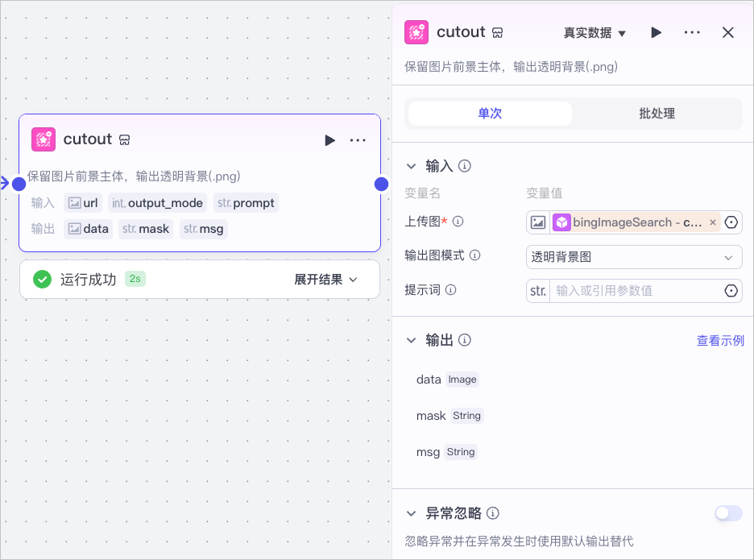Viewport: 754px width, 560px height.
Task: Switch to the 批处理 tab
Action: (x=657, y=114)
